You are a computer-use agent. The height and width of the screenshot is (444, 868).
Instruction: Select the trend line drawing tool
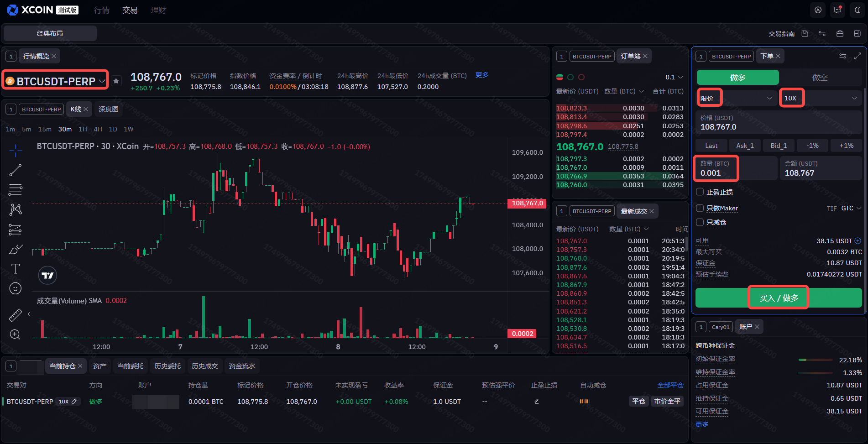pos(16,170)
